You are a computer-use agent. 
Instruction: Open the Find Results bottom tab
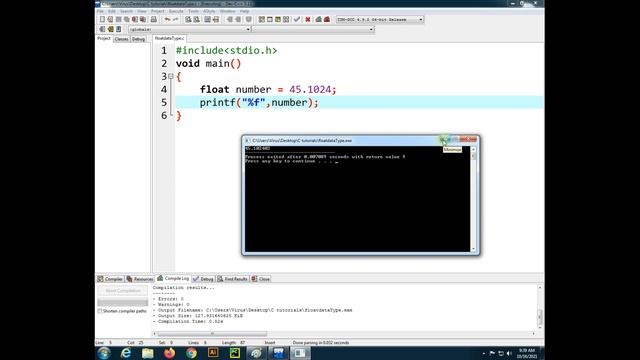pyautogui.click(x=233, y=279)
